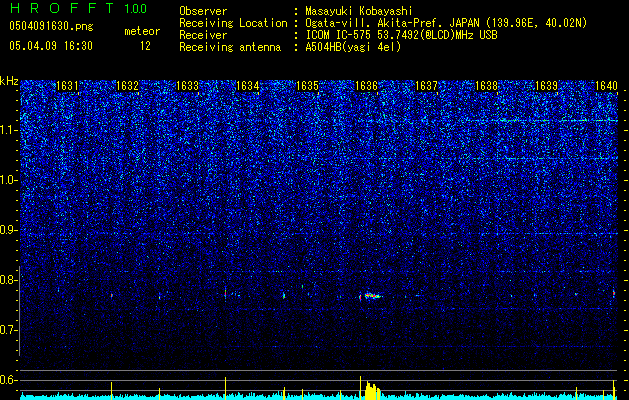
Task: Click the "Observer" field label
Action: tap(203, 11)
